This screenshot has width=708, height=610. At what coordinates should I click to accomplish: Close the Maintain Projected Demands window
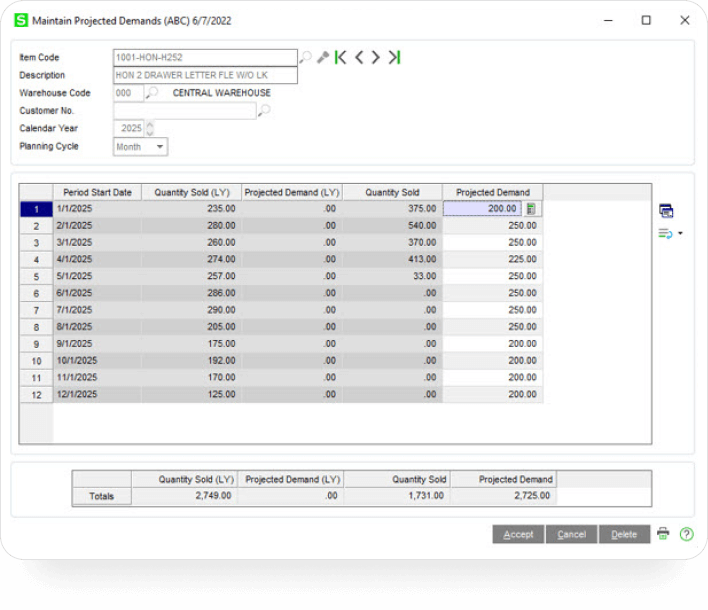685,20
